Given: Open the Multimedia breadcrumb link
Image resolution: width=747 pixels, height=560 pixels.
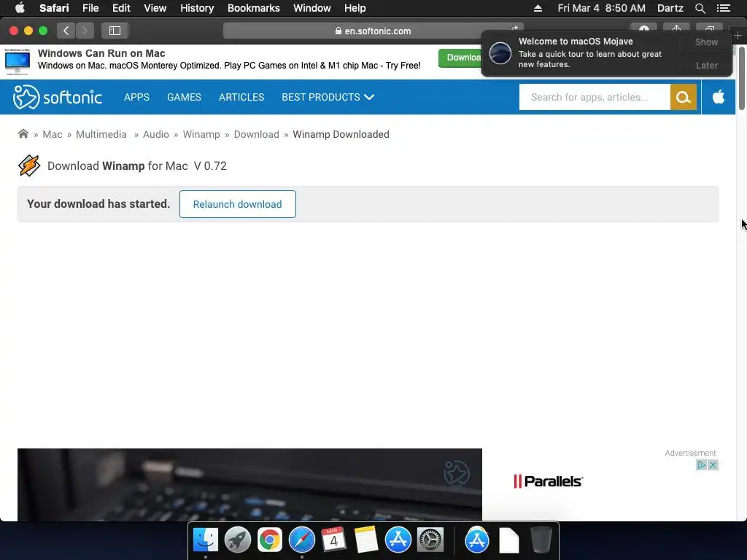Looking at the screenshot, I should click(x=101, y=134).
